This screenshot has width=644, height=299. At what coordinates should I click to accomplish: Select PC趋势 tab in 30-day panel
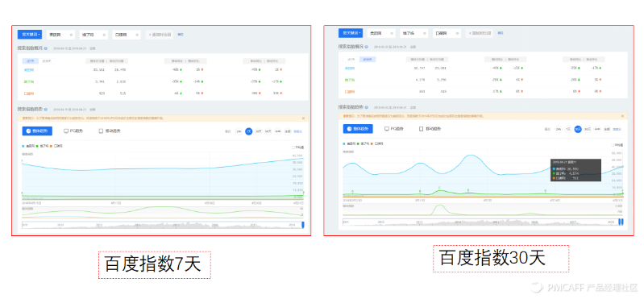(x=394, y=129)
